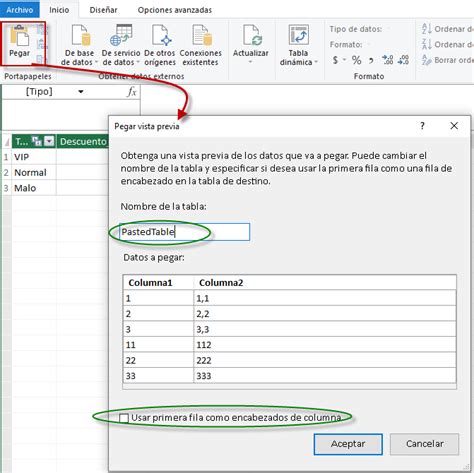Screen dimensions: 474x473
Task: Apply currency format with dollar icon
Action: click(335, 60)
